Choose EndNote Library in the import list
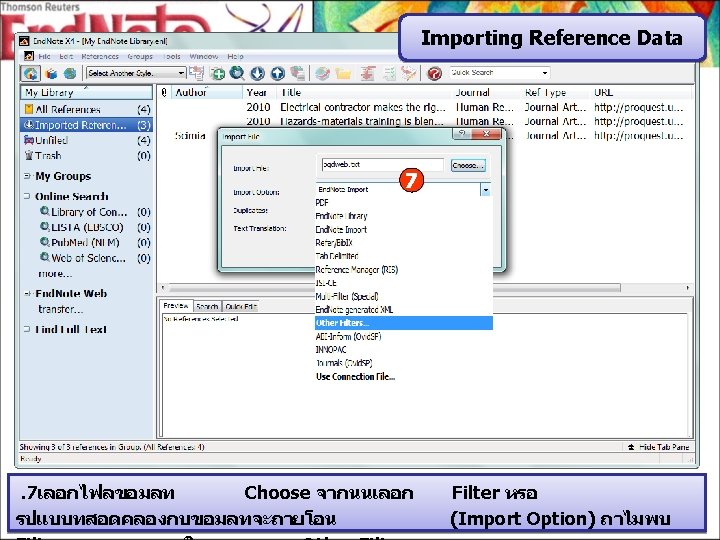 coord(404,216)
